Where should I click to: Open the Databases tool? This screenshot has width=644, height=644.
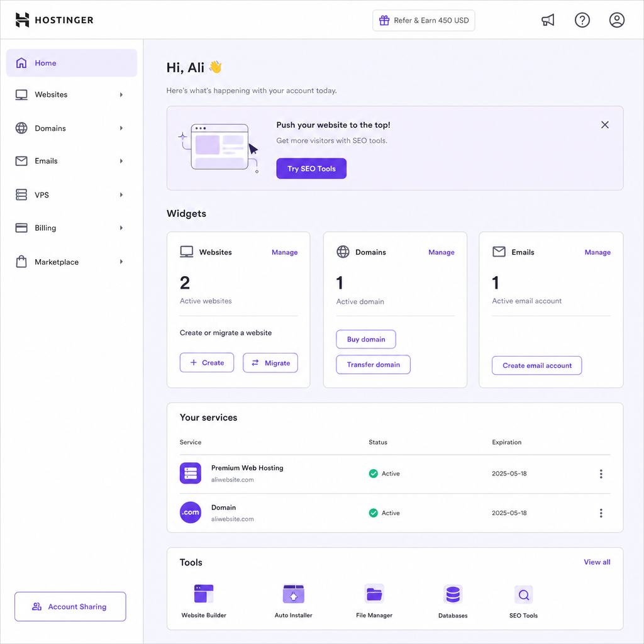[x=453, y=601]
